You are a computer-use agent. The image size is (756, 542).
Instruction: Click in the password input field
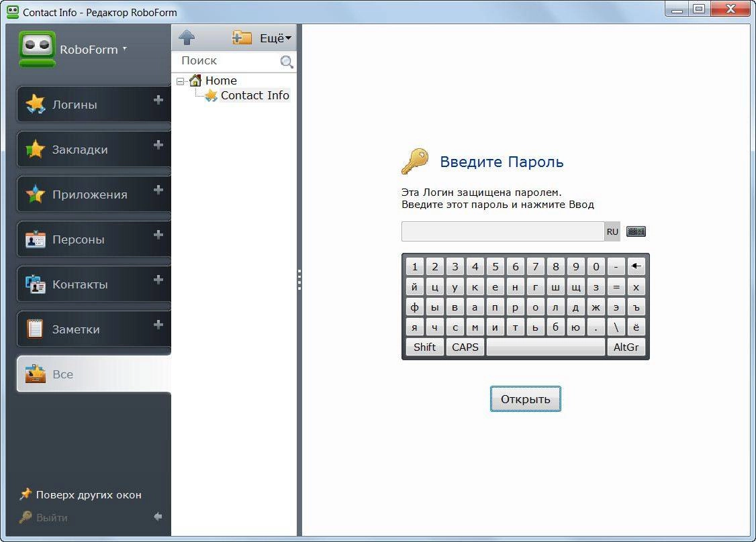[x=502, y=231]
